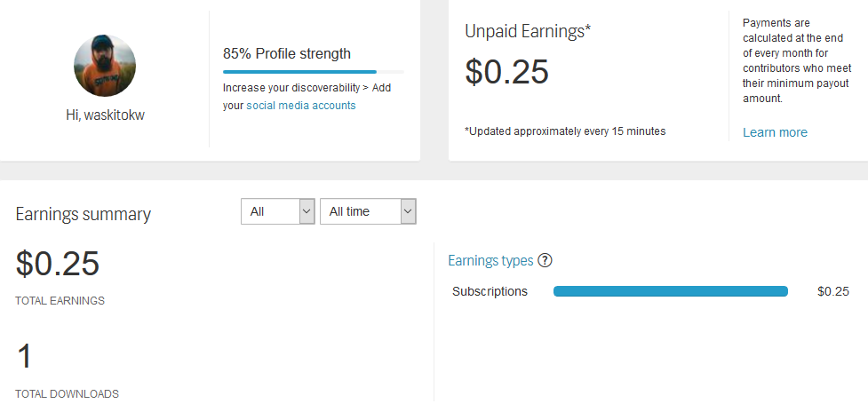Click the Subscriptions $0.25 amount value
The image size is (868, 404).
click(x=833, y=291)
